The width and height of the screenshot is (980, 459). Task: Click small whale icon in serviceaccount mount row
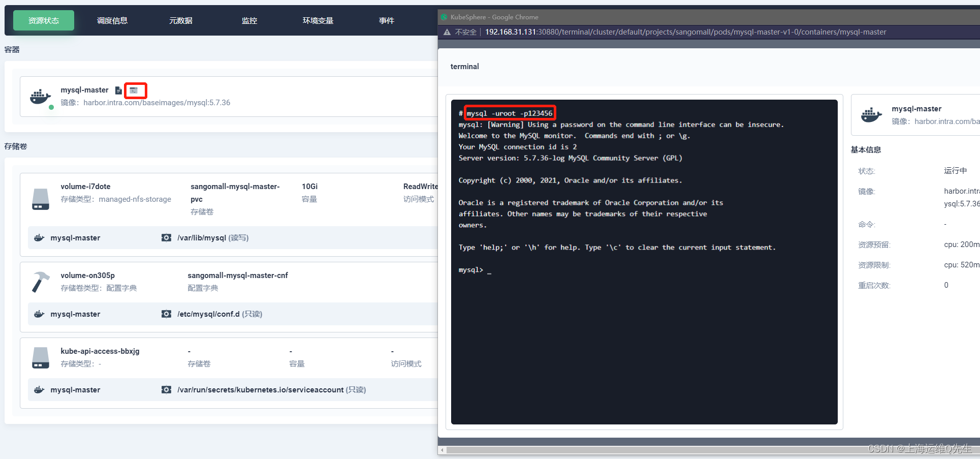(39, 390)
